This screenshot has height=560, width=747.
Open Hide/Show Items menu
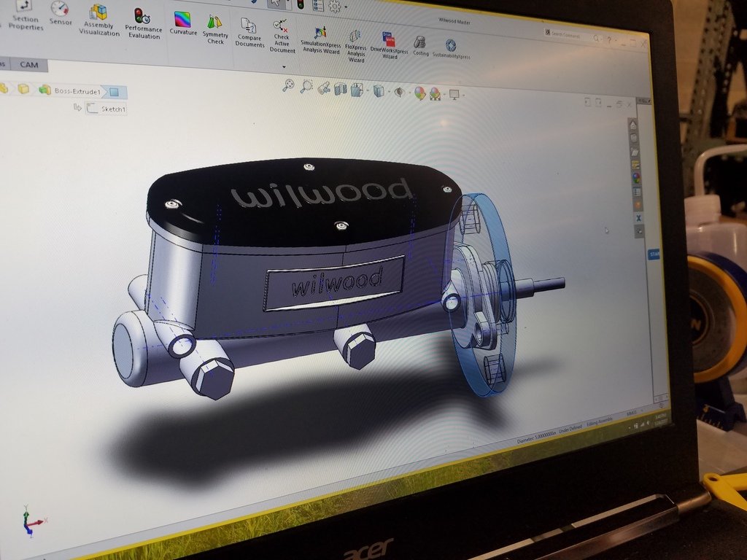tap(399, 91)
